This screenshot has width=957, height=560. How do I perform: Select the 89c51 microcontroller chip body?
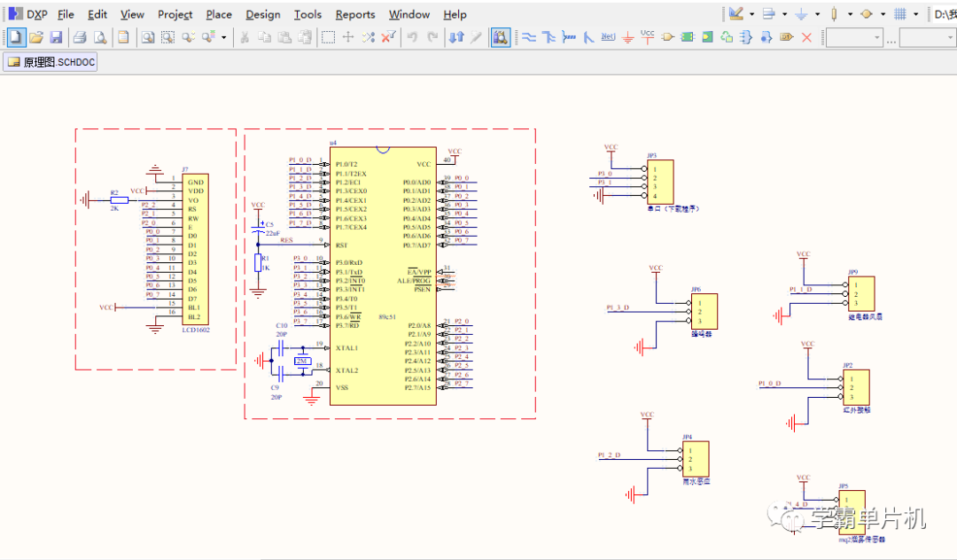pyautogui.click(x=383, y=276)
